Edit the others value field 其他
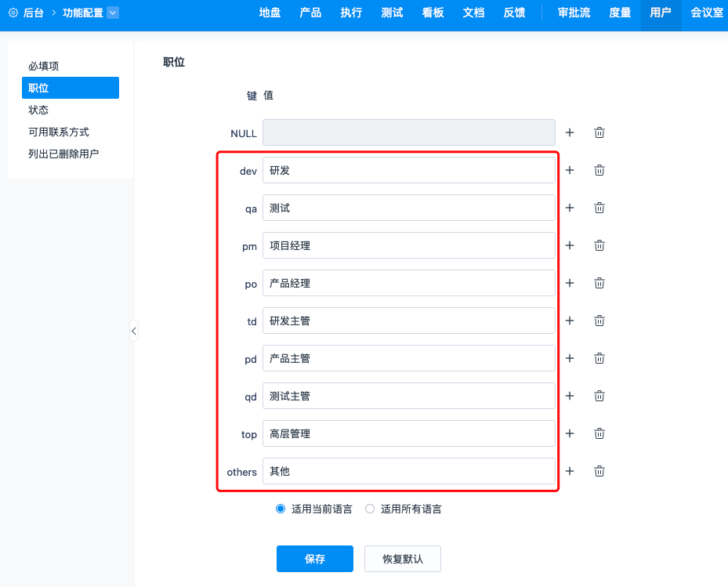Screen dimensions: 728x587 point(409,471)
